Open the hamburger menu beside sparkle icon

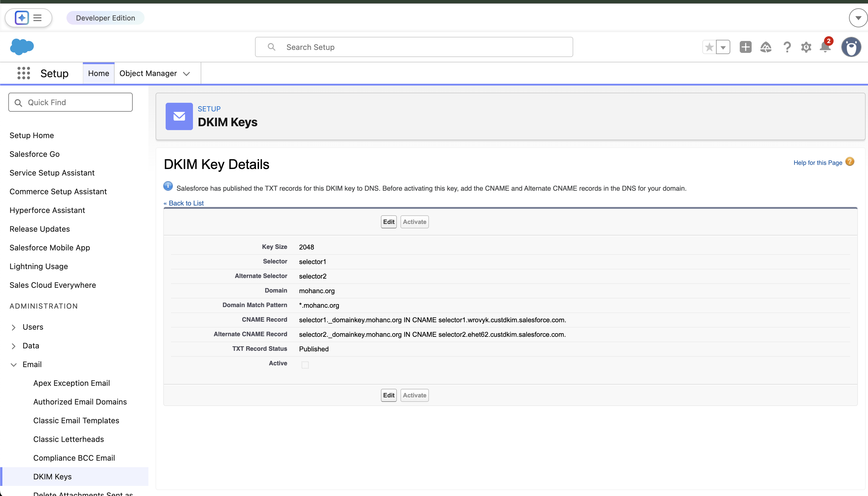coord(37,18)
